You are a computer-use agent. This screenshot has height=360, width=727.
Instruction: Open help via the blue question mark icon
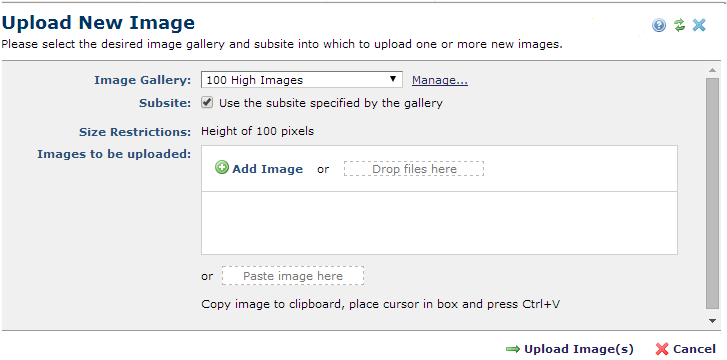[x=659, y=25]
